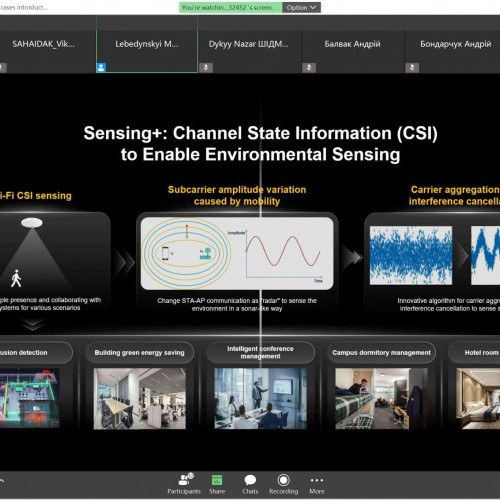
Task: Click Lebedynskyi's blue profile icon
Action: (x=101, y=68)
